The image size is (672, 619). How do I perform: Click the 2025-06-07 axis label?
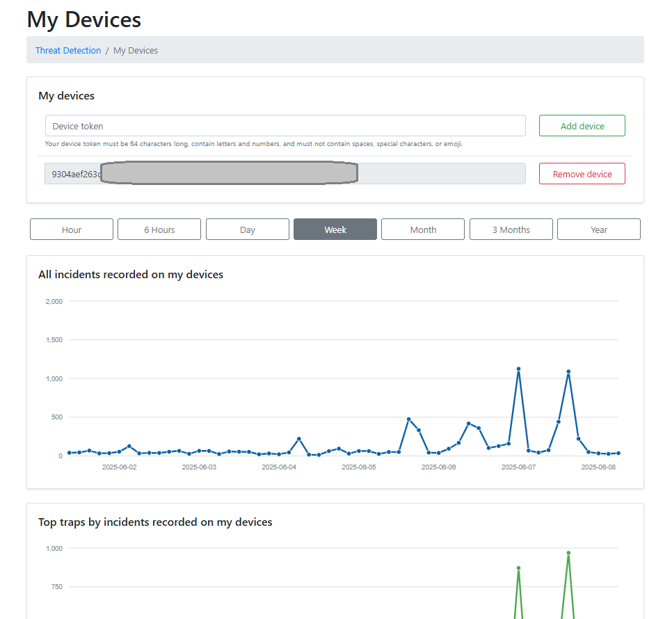point(518,467)
